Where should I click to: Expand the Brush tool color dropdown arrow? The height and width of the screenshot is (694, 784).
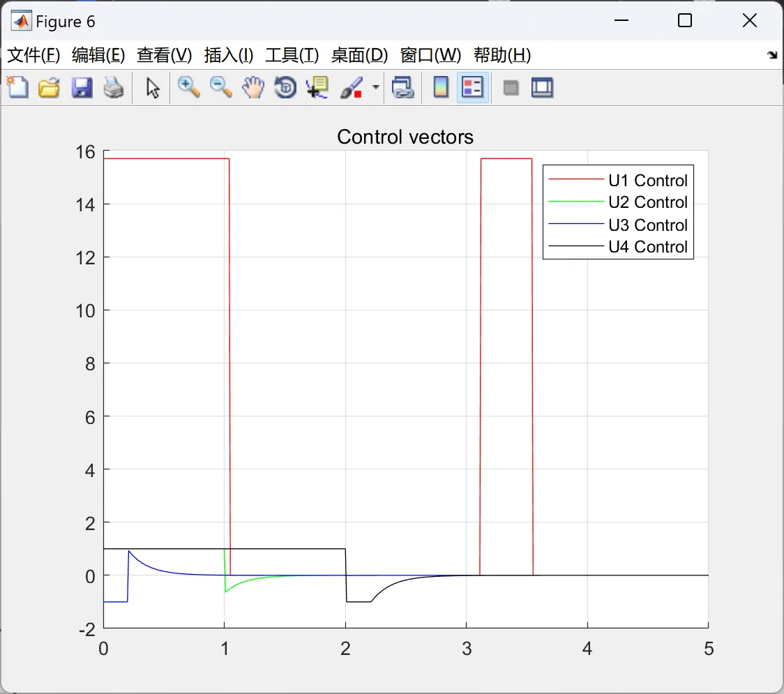(x=375, y=87)
